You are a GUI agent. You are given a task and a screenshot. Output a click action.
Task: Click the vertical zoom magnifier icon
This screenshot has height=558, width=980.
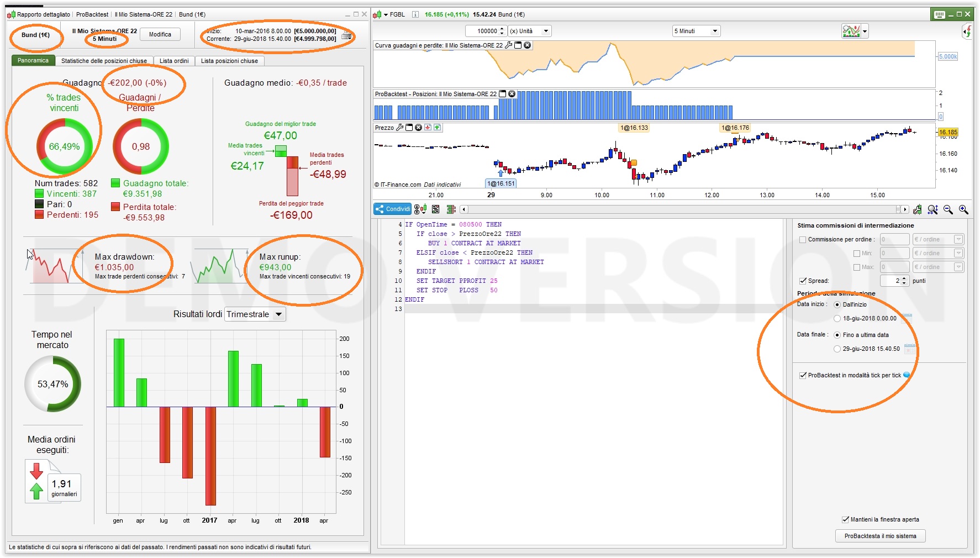(933, 209)
